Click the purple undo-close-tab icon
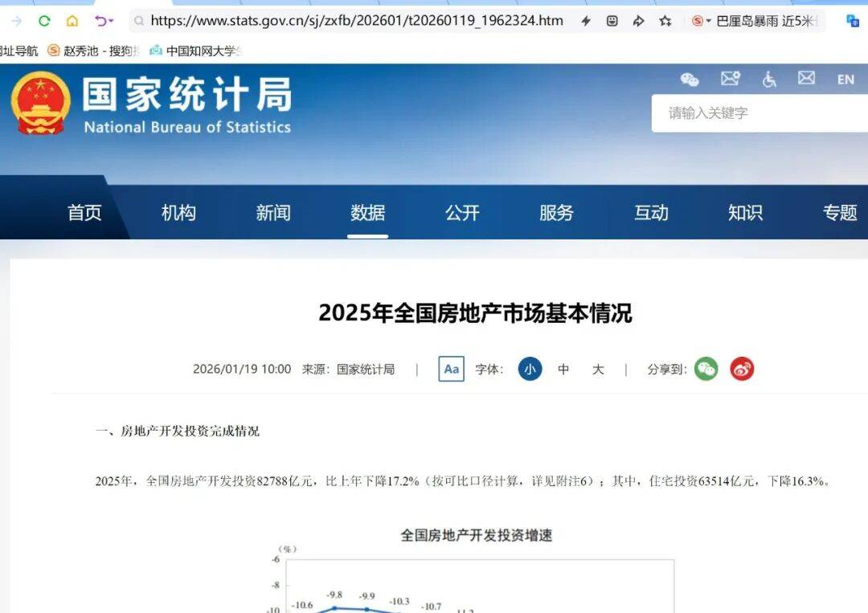 pyautogui.click(x=100, y=21)
